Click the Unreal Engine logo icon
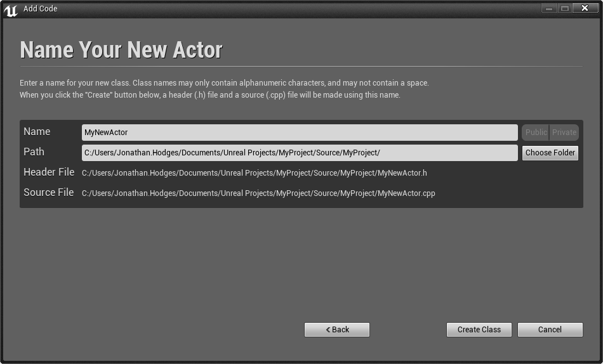Viewport: 603px width, 364px height. coord(11,10)
